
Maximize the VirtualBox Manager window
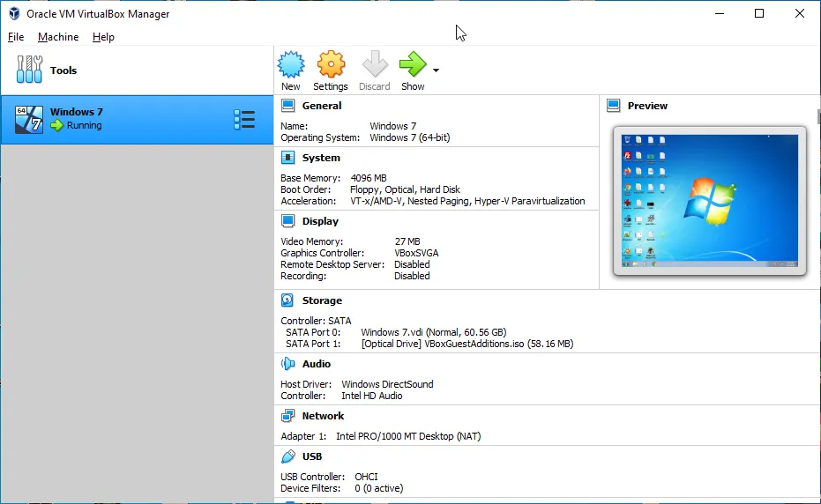pos(759,13)
